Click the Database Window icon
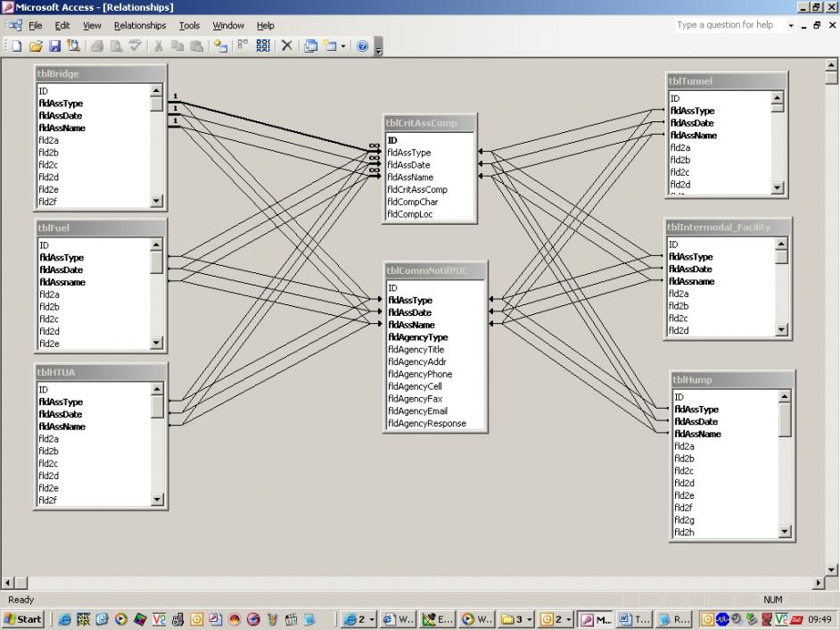Viewport: 840px width, 630px height. pos(310,46)
